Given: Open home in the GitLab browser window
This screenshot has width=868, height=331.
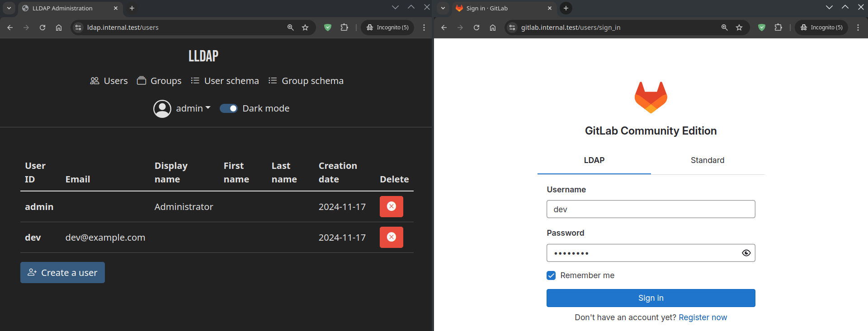Looking at the screenshot, I should point(493,28).
